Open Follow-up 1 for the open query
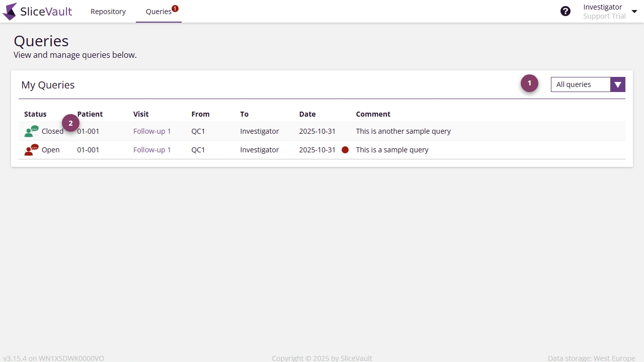The height and width of the screenshot is (362, 644). [152, 149]
